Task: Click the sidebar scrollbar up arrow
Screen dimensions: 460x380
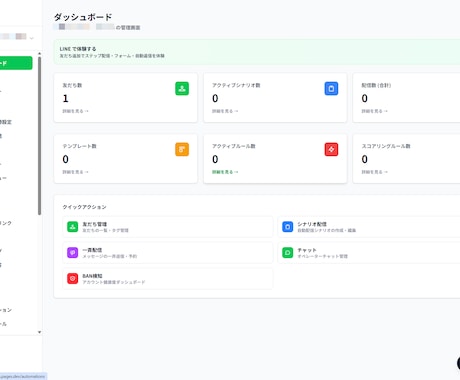Action: pos(39,53)
